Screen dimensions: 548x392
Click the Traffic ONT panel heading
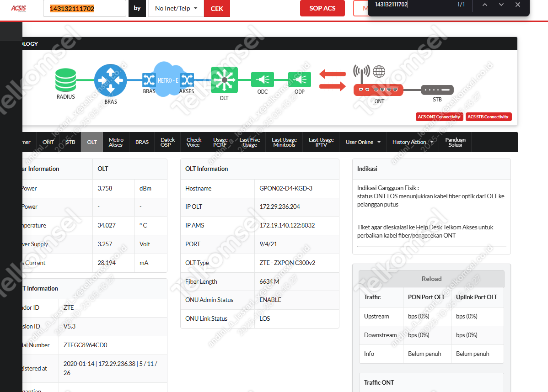click(x=379, y=382)
